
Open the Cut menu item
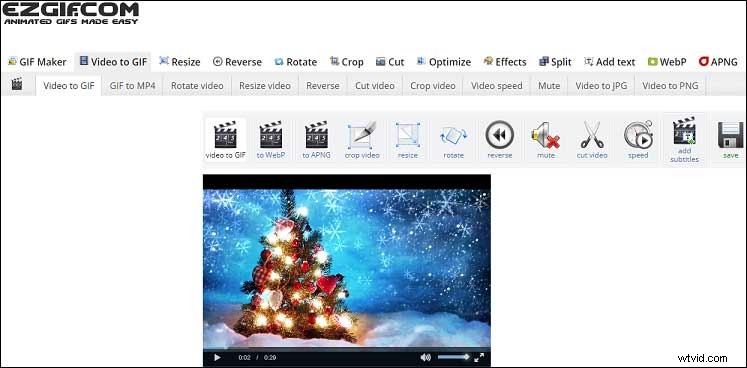tap(390, 62)
